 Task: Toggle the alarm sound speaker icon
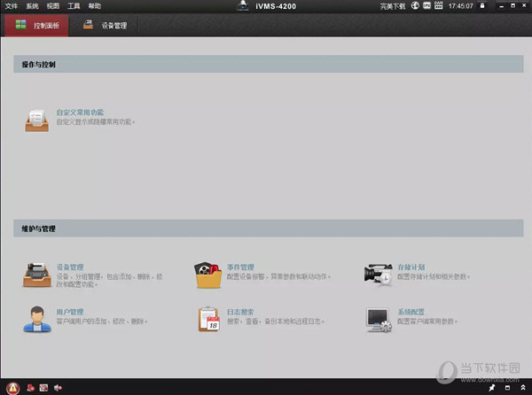pos(58,388)
